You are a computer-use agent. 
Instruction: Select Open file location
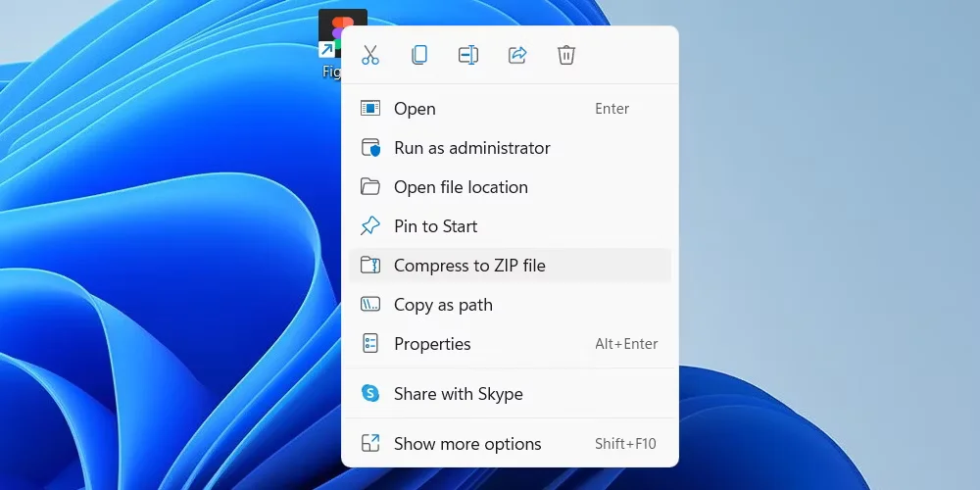pos(461,187)
